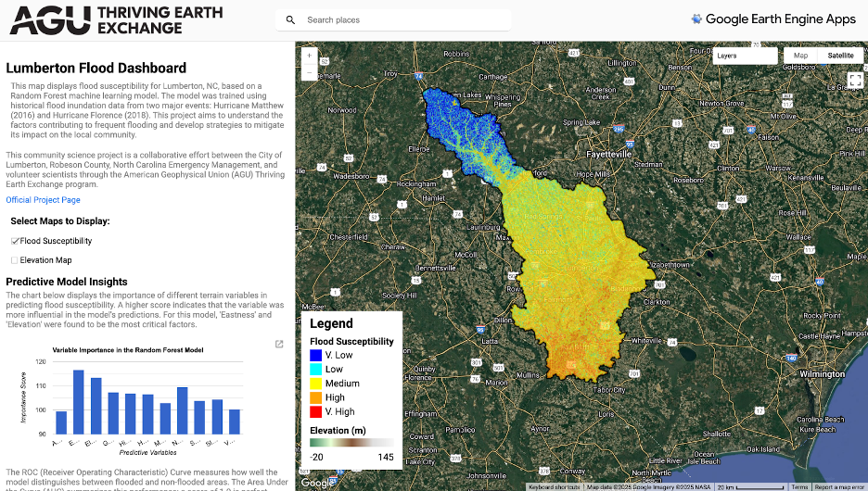The height and width of the screenshot is (491, 868).
Task: Click the Google Earth Engine Apps logo
Action: 774,19
